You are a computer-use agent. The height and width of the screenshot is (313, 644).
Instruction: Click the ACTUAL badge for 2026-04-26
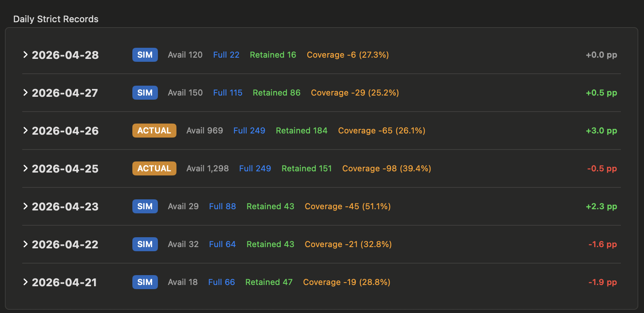pyautogui.click(x=154, y=131)
